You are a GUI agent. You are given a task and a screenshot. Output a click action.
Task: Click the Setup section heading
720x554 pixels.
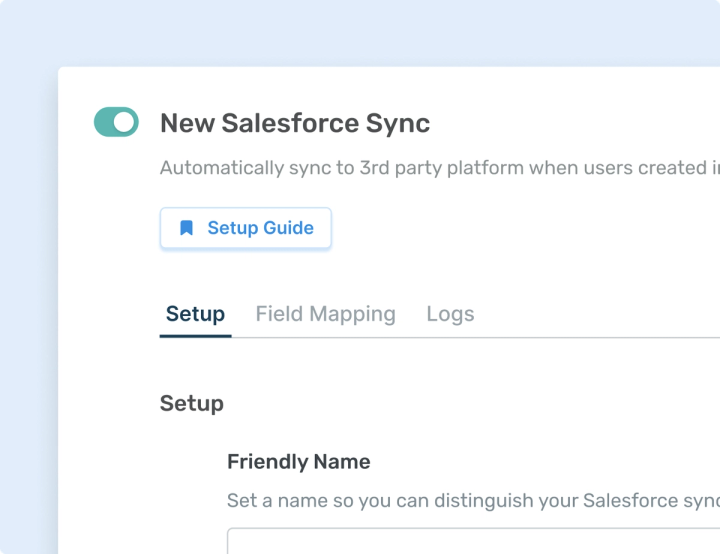coord(191,403)
